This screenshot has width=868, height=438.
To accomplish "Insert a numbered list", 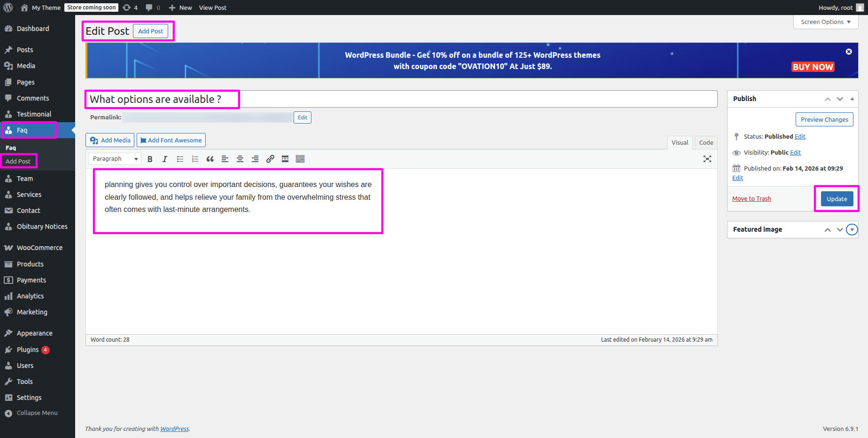I will 195,159.
